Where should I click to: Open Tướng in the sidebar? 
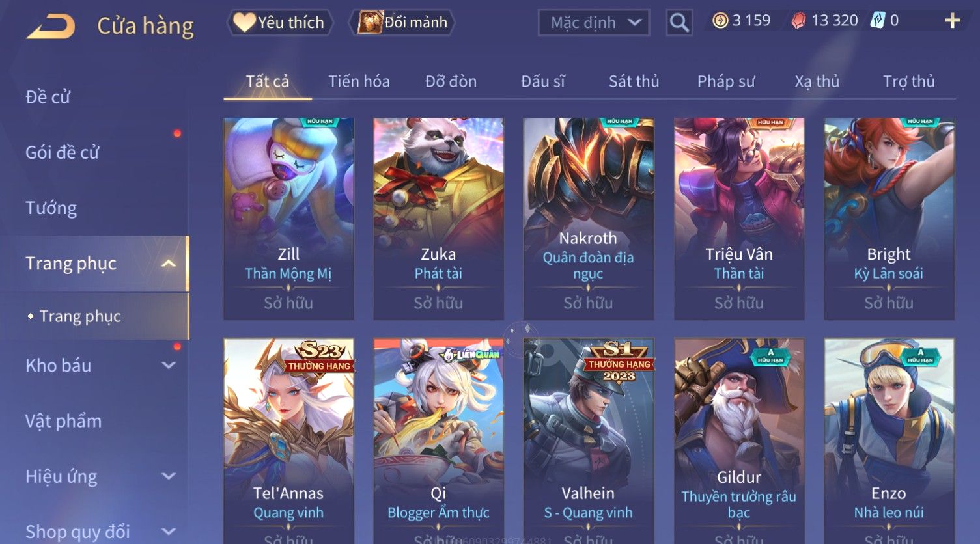(x=51, y=208)
